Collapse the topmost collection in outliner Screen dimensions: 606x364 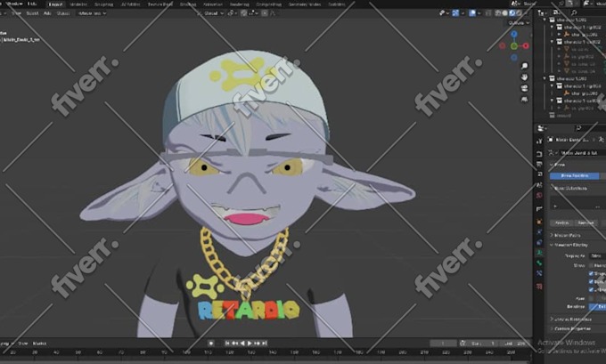click(545, 20)
